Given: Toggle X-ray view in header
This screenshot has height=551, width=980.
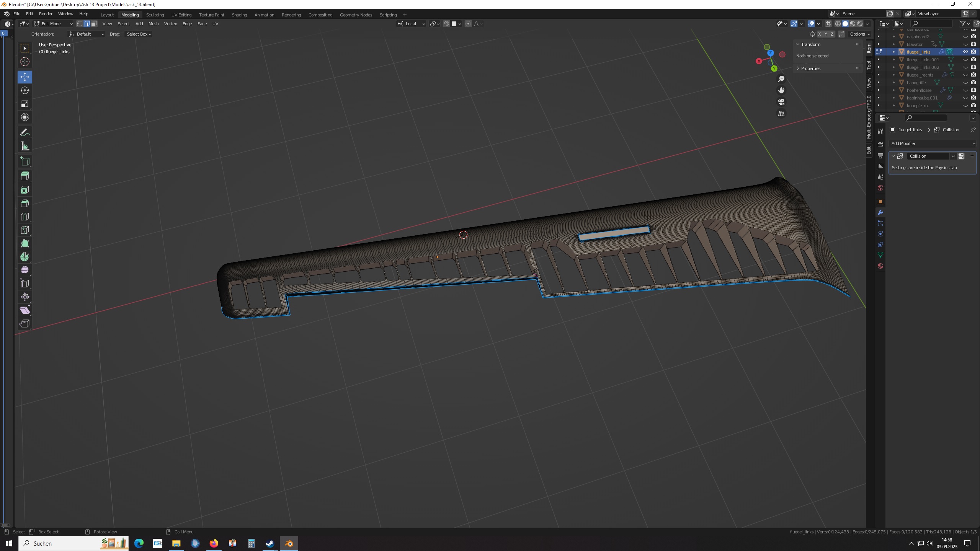Looking at the screenshot, I should tap(828, 24).
